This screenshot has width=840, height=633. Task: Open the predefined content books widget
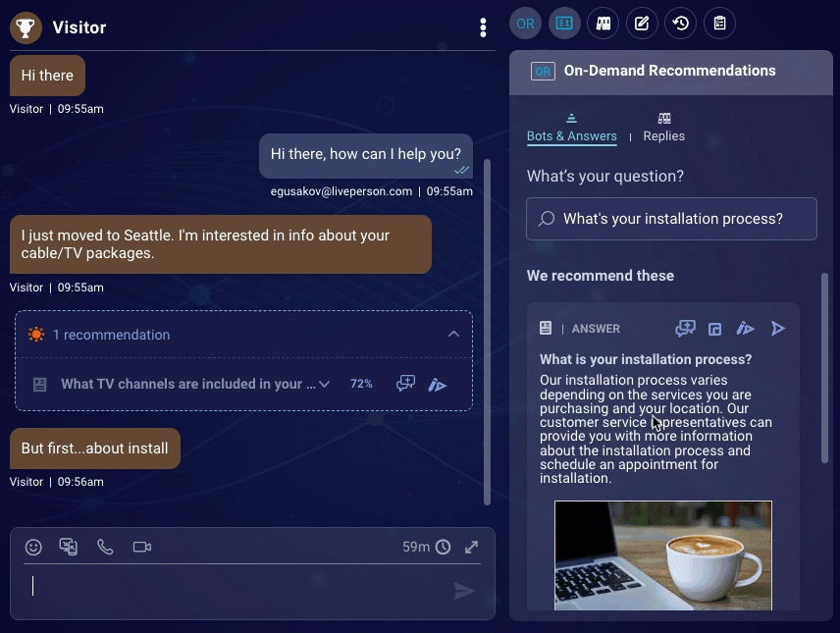604,24
